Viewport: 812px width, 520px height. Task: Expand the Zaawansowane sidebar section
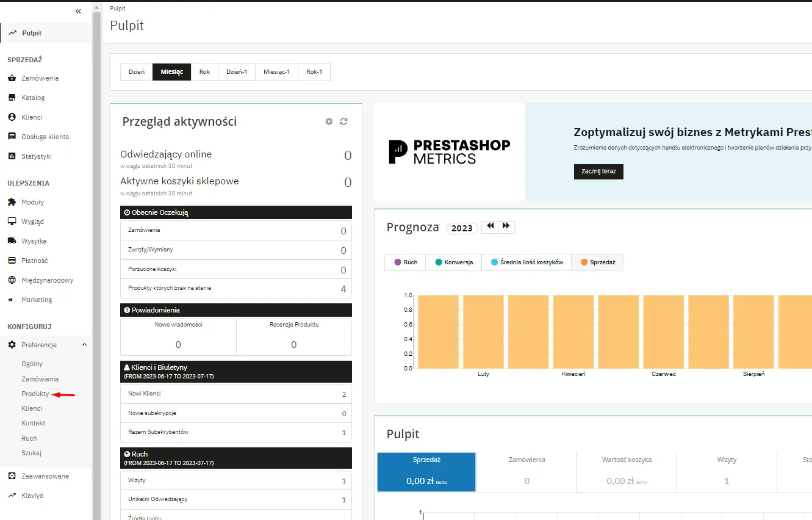45,476
